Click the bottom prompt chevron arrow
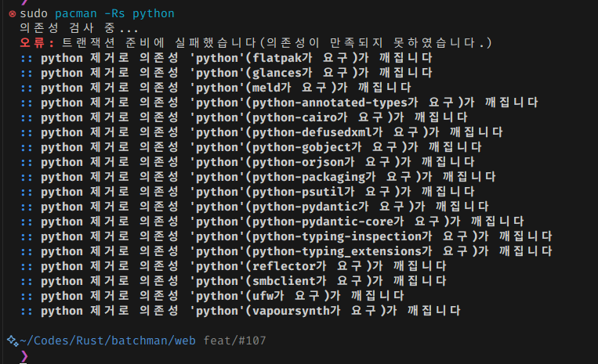 tap(24, 355)
